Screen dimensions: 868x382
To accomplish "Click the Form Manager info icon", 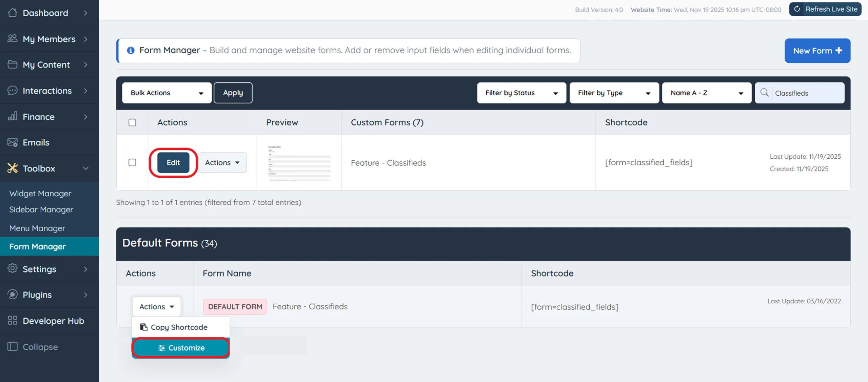I will point(131,51).
